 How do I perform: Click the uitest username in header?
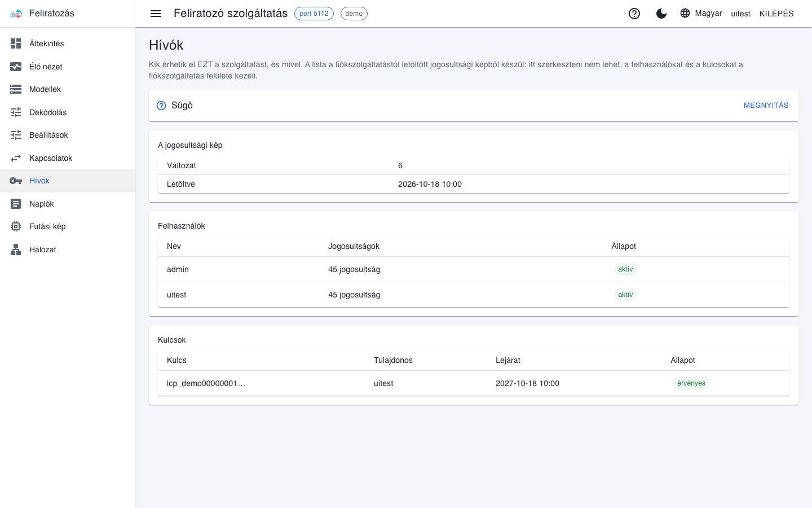coord(740,14)
